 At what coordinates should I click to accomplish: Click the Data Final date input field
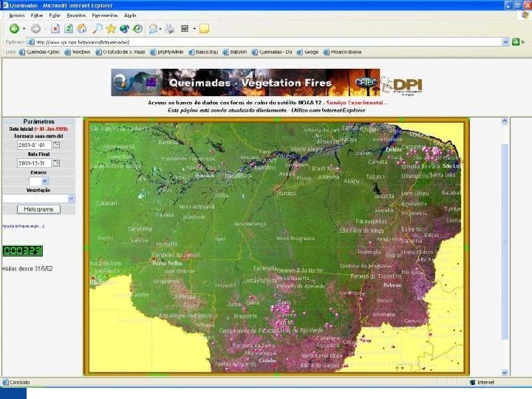tap(34, 163)
